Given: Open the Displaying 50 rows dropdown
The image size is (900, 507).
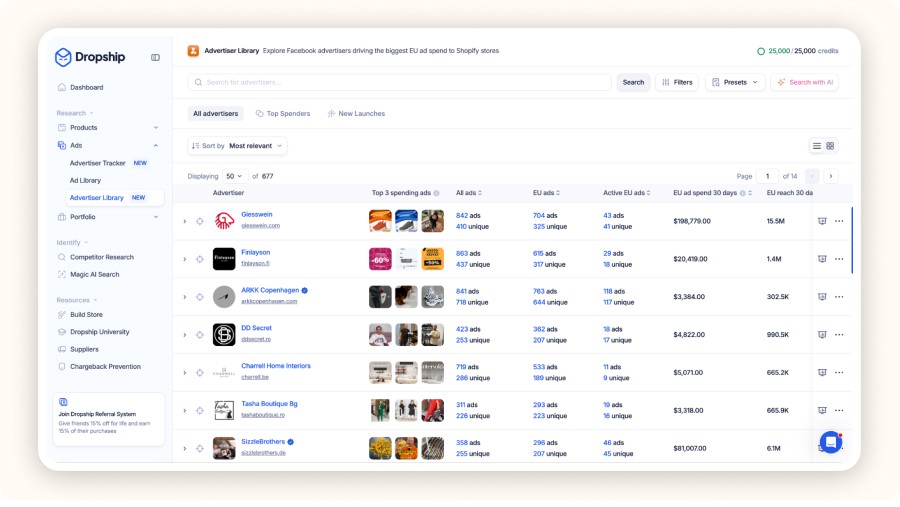Looking at the screenshot, I should pos(234,176).
